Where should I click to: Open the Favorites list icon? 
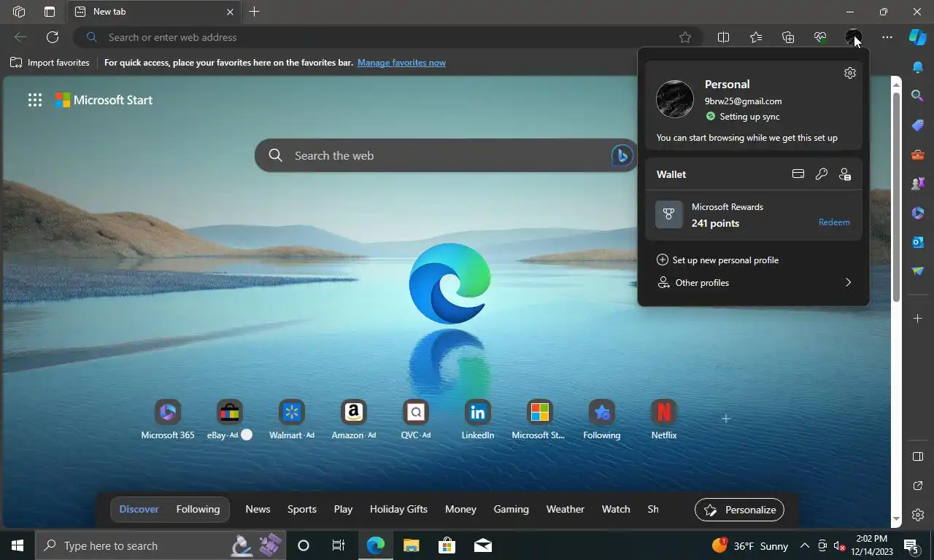pos(756,37)
